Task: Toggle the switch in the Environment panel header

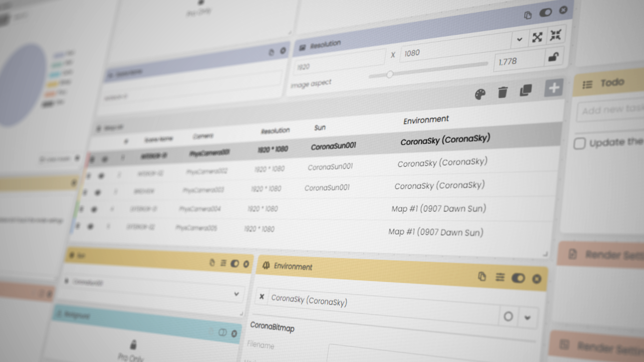Action: coord(518,279)
